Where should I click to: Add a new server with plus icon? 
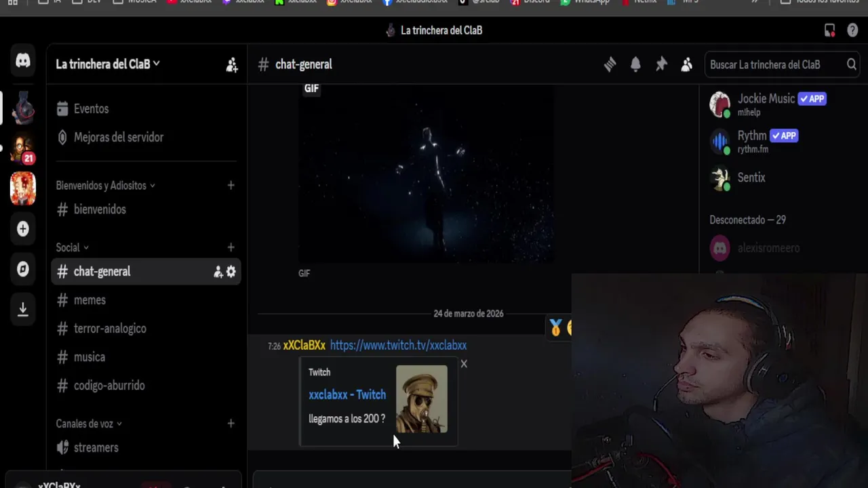tap(22, 228)
